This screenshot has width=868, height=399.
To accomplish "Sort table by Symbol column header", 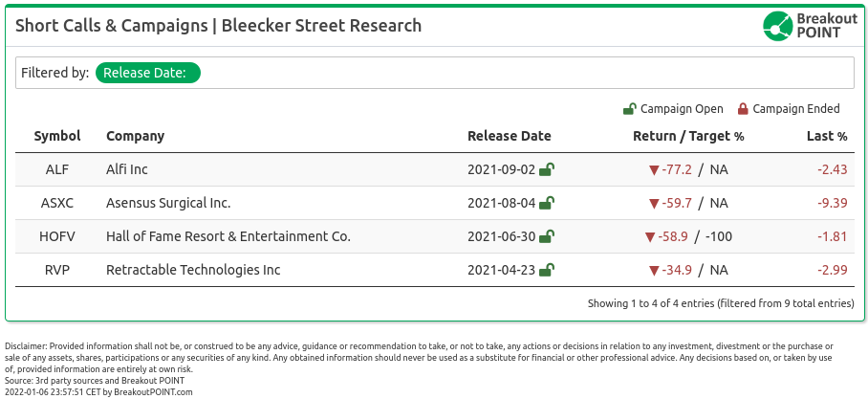I will tap(57, 136).
